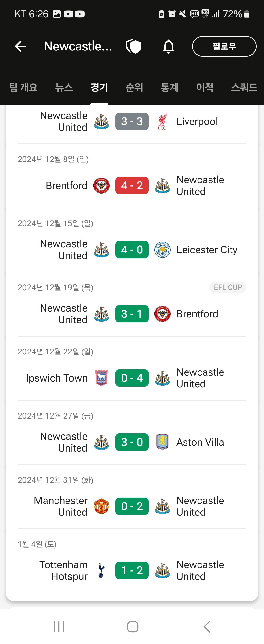Tap the back arrow in header
264x644 pixels.
[x=21, y=47]
